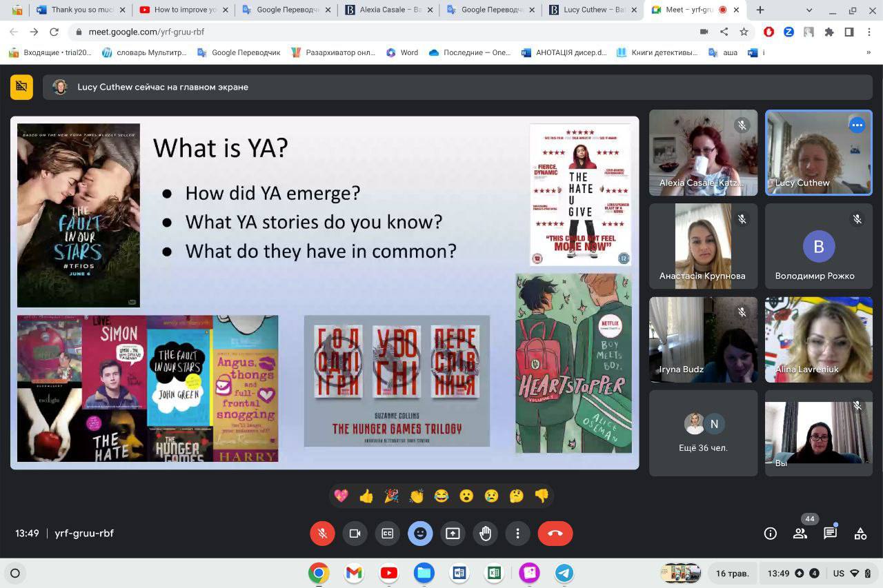Open Chrome three-dot menu

tap(869, 32)
